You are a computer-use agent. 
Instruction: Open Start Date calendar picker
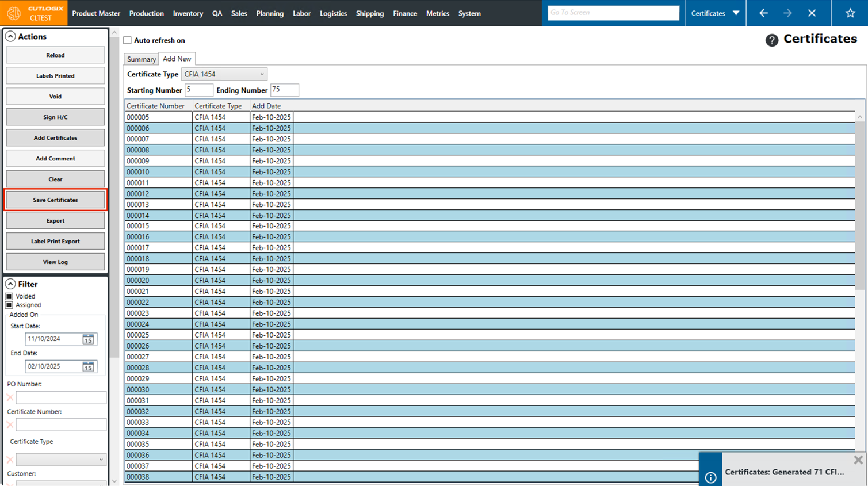[88, 339]
